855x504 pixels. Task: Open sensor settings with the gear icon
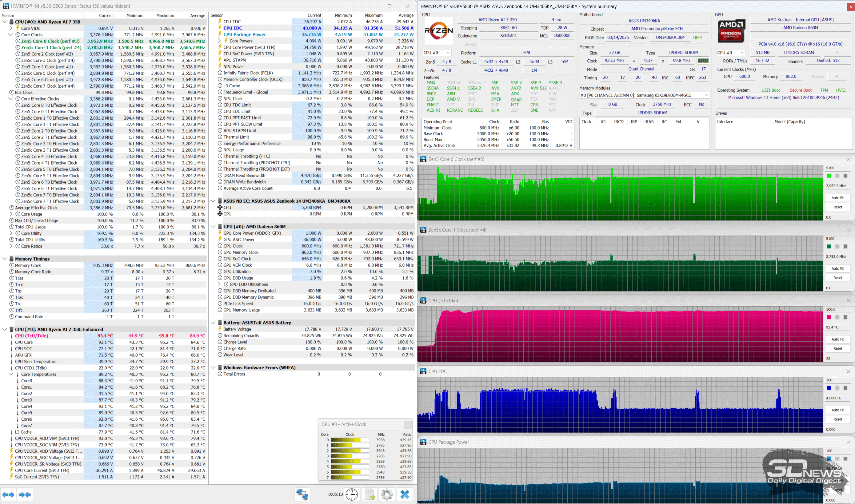386,494
